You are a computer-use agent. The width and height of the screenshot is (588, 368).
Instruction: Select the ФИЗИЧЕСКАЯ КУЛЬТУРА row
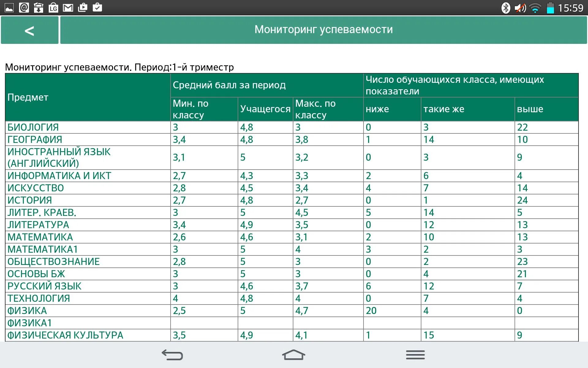(65, 335)
